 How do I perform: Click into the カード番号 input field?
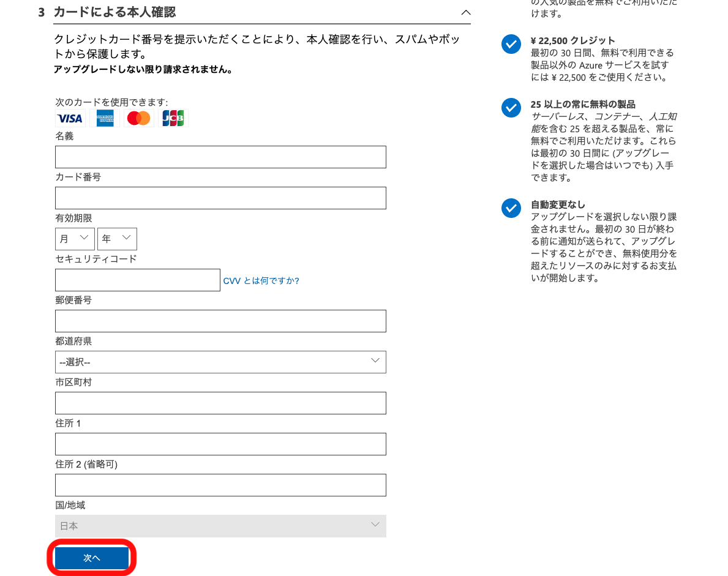(x=220, y=198)
